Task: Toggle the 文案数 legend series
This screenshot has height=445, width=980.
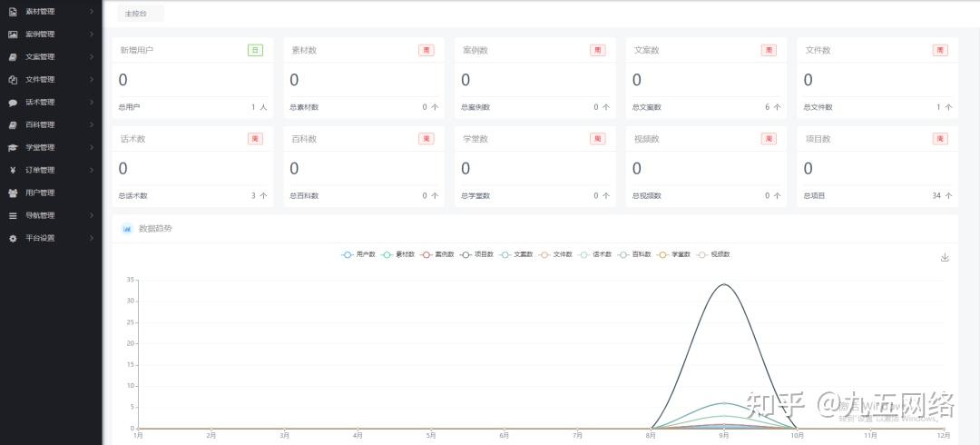Action: tap(515, 254)
